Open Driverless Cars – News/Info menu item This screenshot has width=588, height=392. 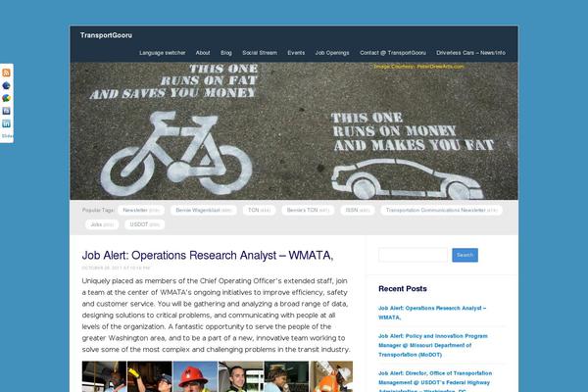tap(470, 53)
